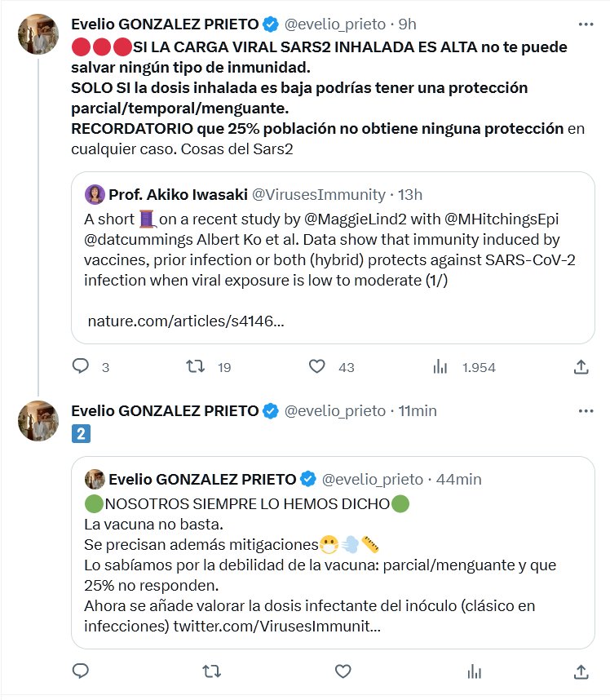View analytics of the second tweet

tap(475, 671)
